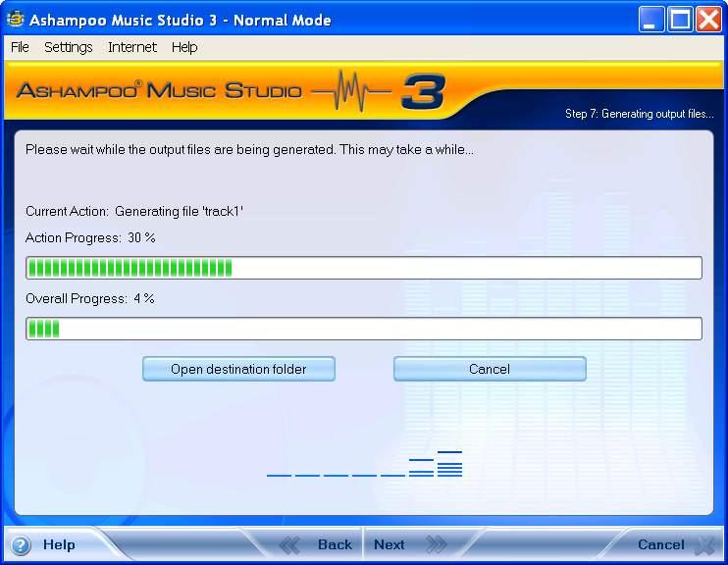This screenshot has height=565, width=728.
Task: Expand the Internet menu
Action: click(132, 47)
